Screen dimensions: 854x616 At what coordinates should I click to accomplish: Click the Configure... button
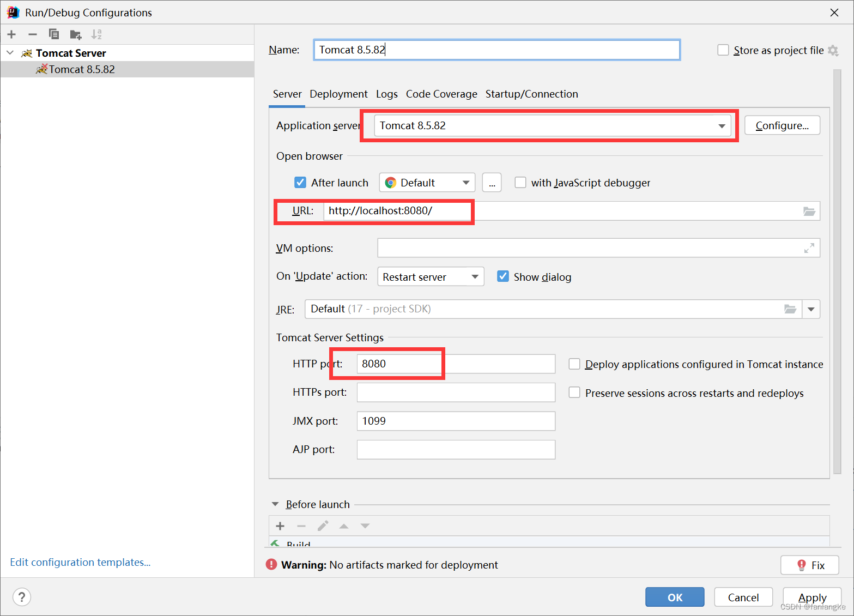tap(782, 125)
